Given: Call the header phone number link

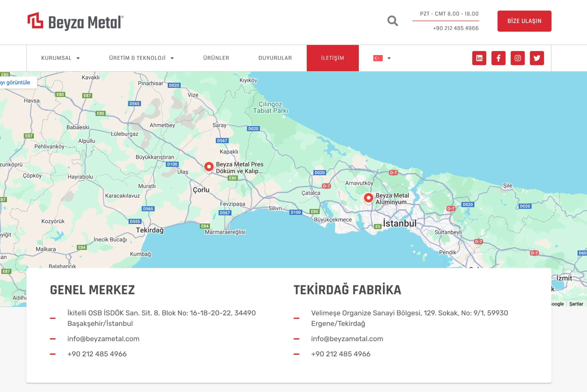Looking at the screenshot, I should tap(456, 28).
